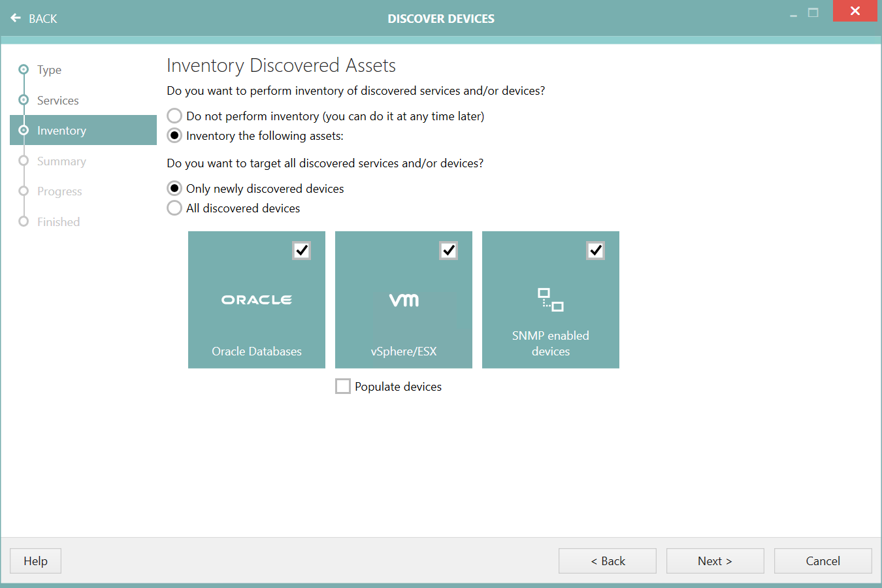Viewport: 882px width, 588px height.
Task: Select 'Only newly discovered devices'
Action: tap(174, 188)
